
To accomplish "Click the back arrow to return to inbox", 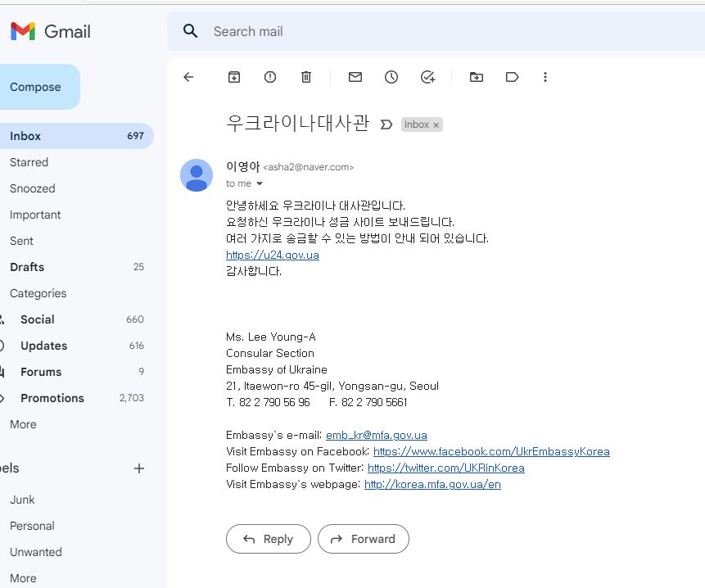I will coord(188,77).
